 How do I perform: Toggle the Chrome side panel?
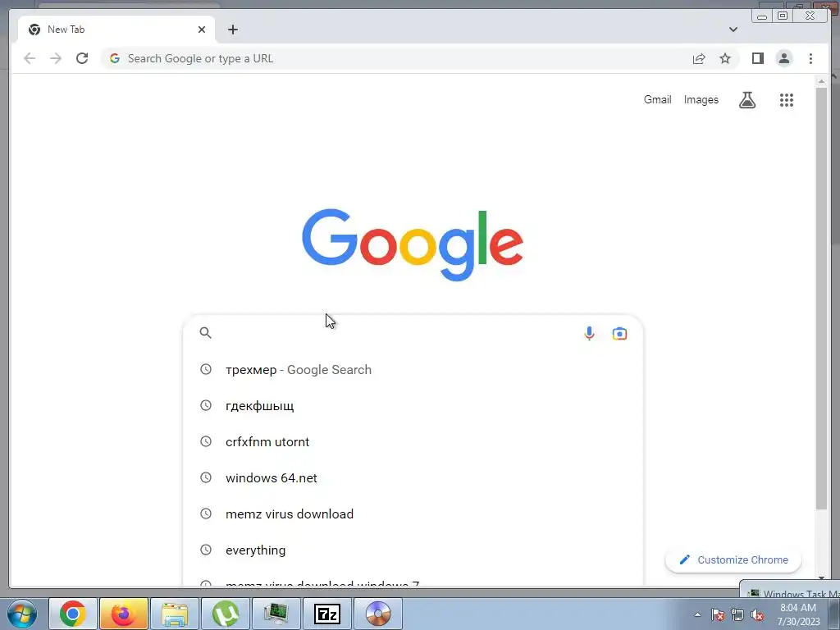coord(757,58)
